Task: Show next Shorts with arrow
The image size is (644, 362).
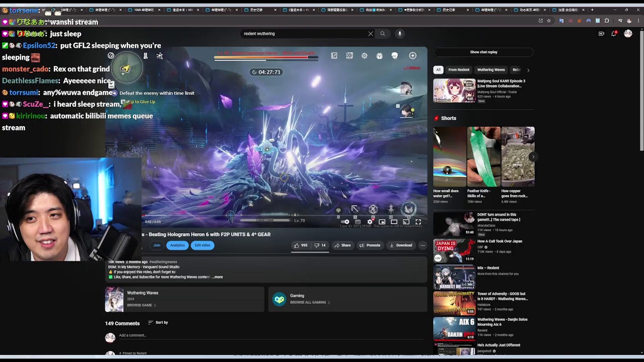Action: coord(533,157)
